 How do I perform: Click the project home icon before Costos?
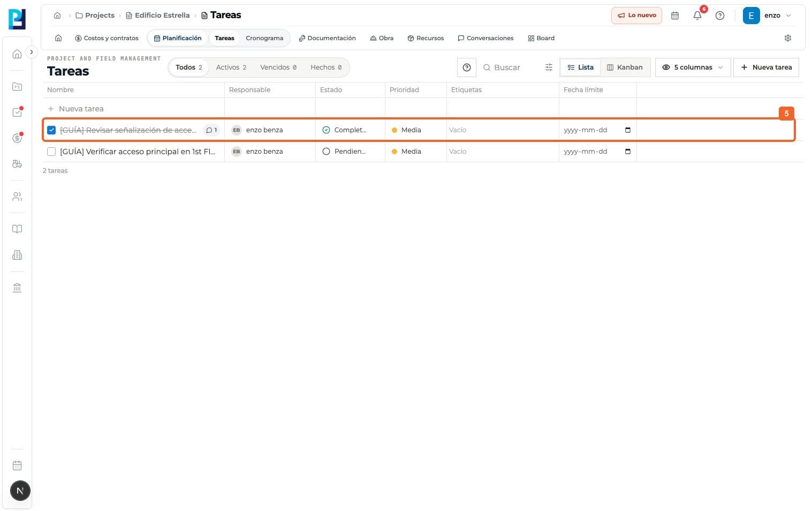pos(58,38)
